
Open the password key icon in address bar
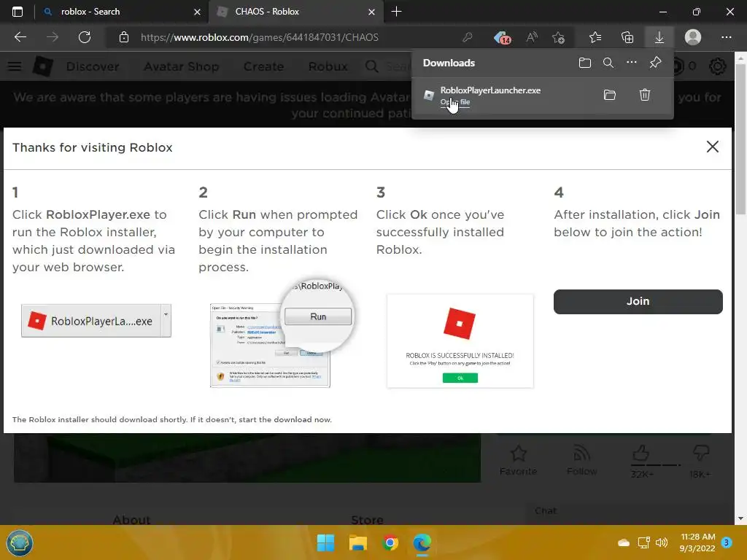pos(468,37)
